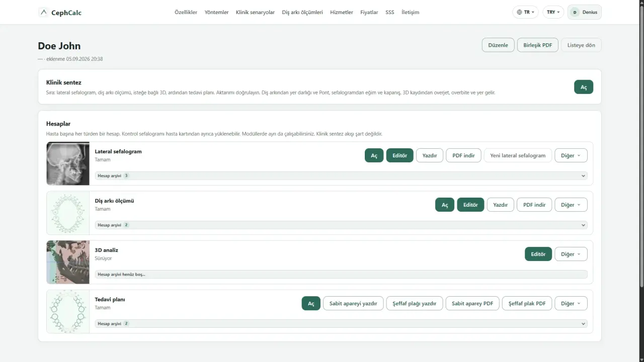The image size is (644, 362).
Task: Download the Sabit aparey PDF
Action: coord(472,303)
